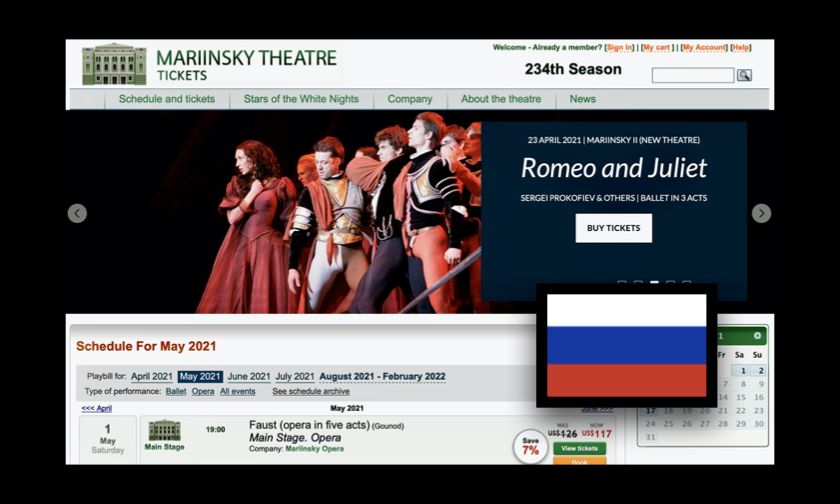Image resolution: width=840 pixels, height=504 pixels.
Task: Open See schedule archive
Action: [311, 392]
